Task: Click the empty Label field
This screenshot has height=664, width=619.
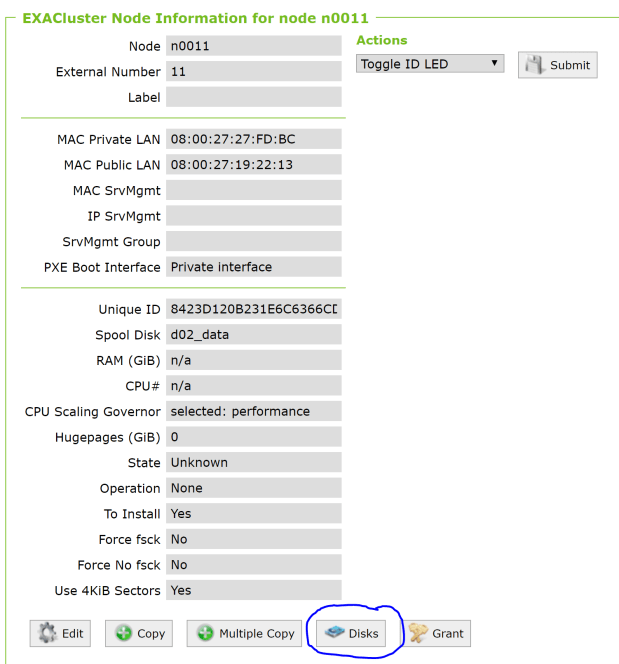Action: 254,98
